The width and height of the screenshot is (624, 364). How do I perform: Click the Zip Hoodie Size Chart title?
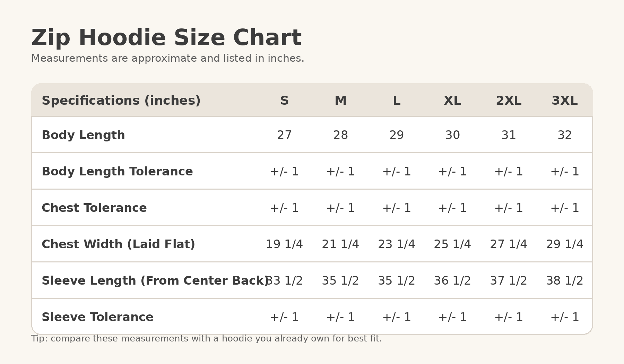click(166, 38)
